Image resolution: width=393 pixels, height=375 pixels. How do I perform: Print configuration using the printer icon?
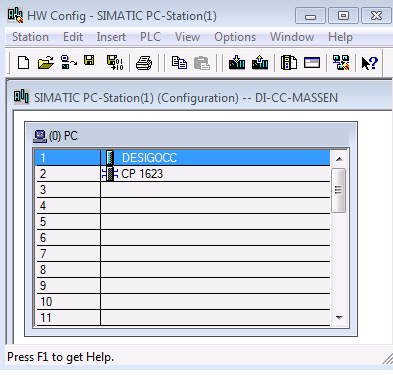pos(144,63)
